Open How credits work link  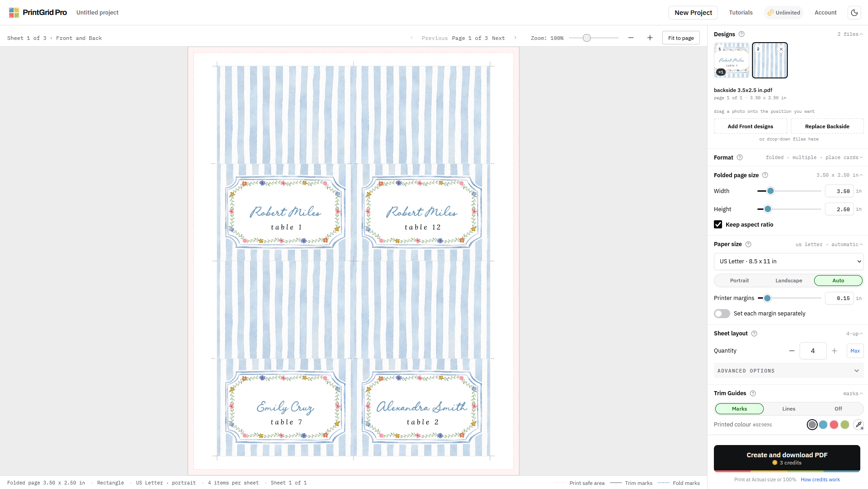click(820, 479)
